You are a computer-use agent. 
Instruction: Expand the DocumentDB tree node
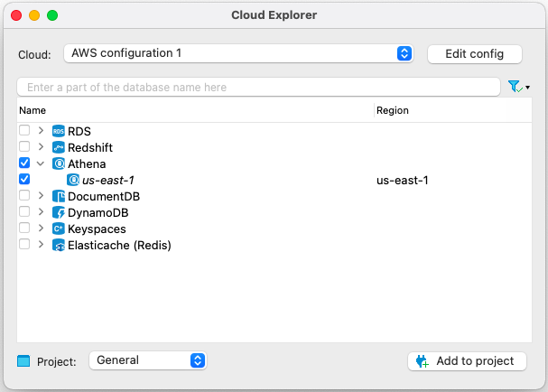point(41,195)
